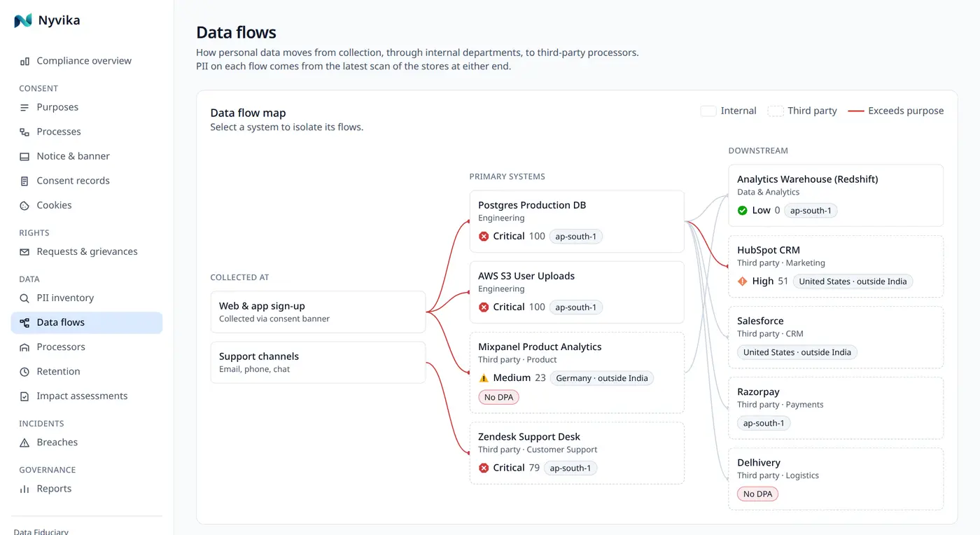Click the ap-south-1 tag on Razorpay

tap(764, 423)
